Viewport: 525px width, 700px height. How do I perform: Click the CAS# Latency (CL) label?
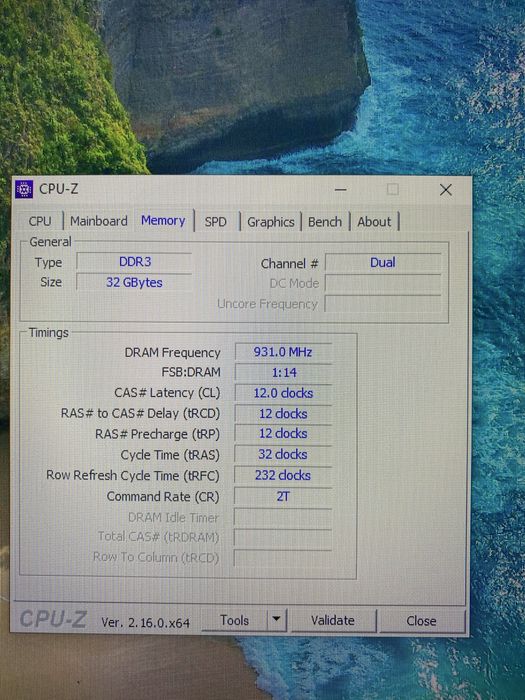[167, 393]
